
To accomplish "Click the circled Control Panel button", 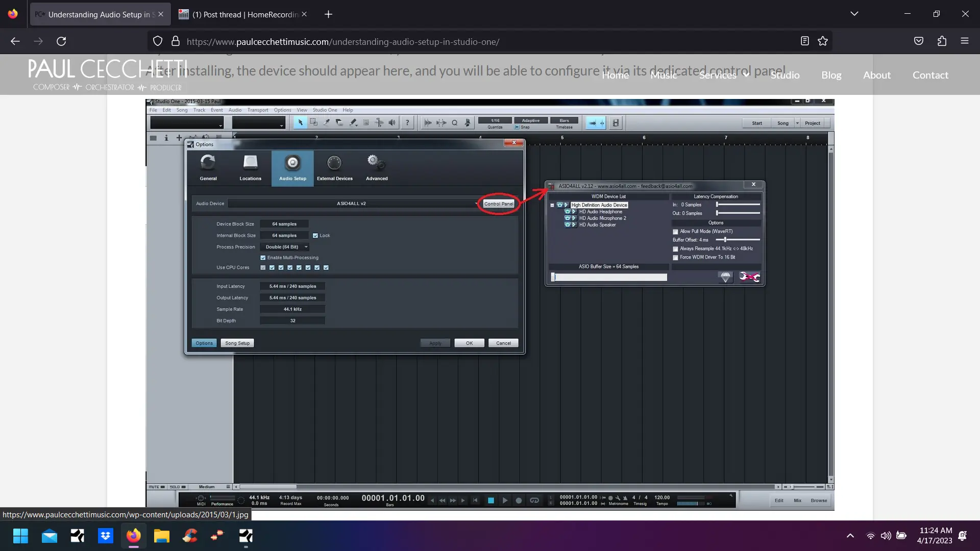I will (498, 204).
